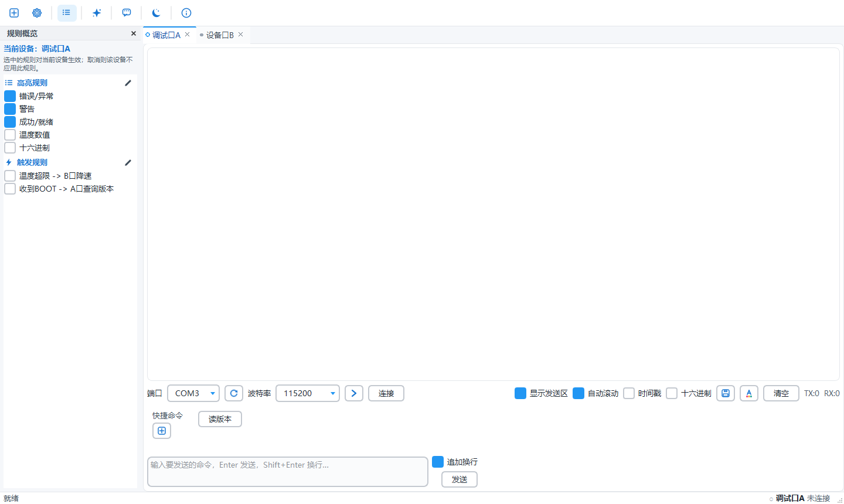
Task: Uncheck the 警告 highlight rule
Action: (x=10, y=109)
